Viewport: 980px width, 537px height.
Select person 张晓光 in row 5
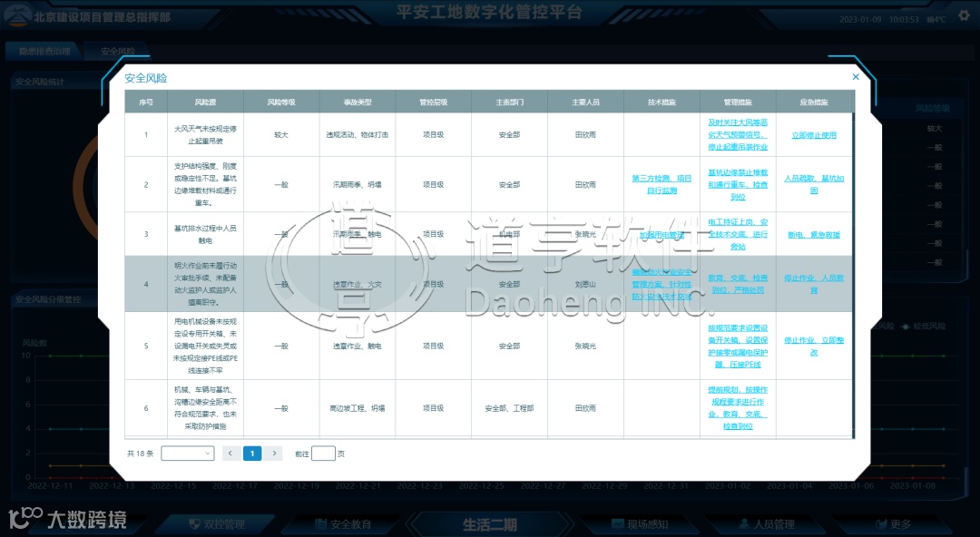point(585,346)
